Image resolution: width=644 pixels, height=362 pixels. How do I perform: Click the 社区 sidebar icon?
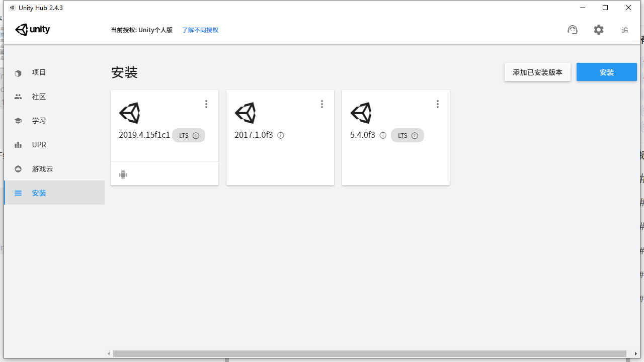click(x=18, y=96)
